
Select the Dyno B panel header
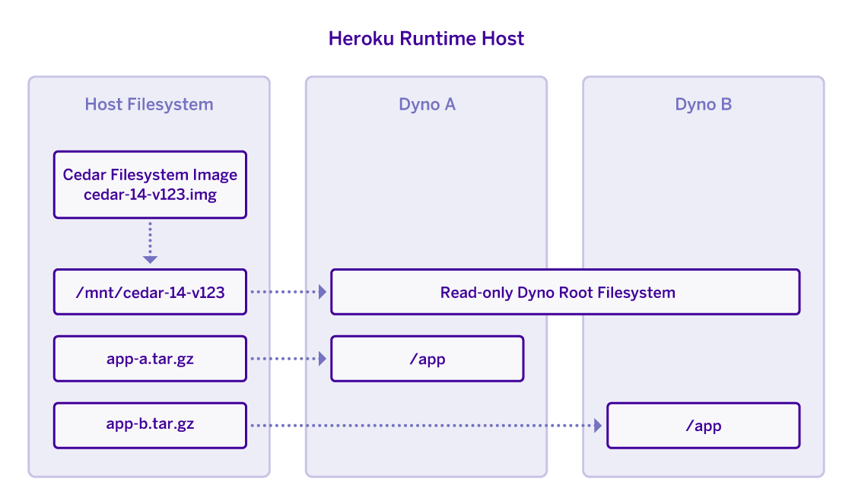702,104
